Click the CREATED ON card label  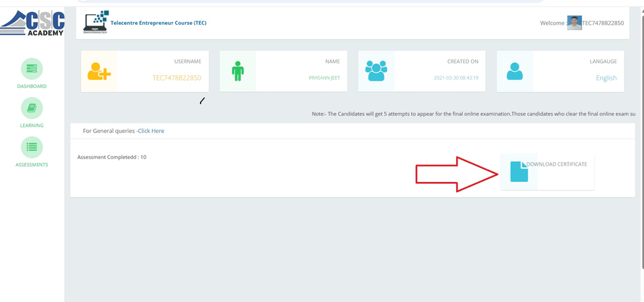pyautogui.click(x=463, y=62)
